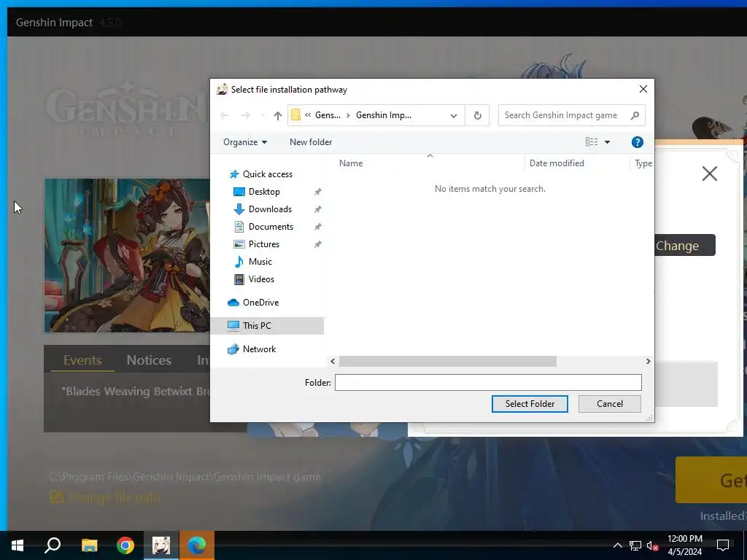
Task: Click the horizontal scrollbar left arrow
Action: coord(333,362)
